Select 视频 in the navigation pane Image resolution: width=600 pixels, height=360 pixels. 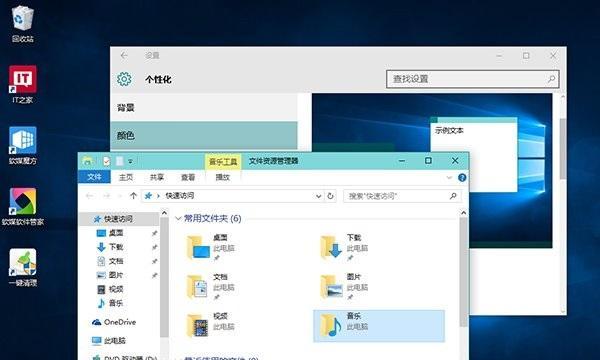pyautogui.click(x=116, y=289)
